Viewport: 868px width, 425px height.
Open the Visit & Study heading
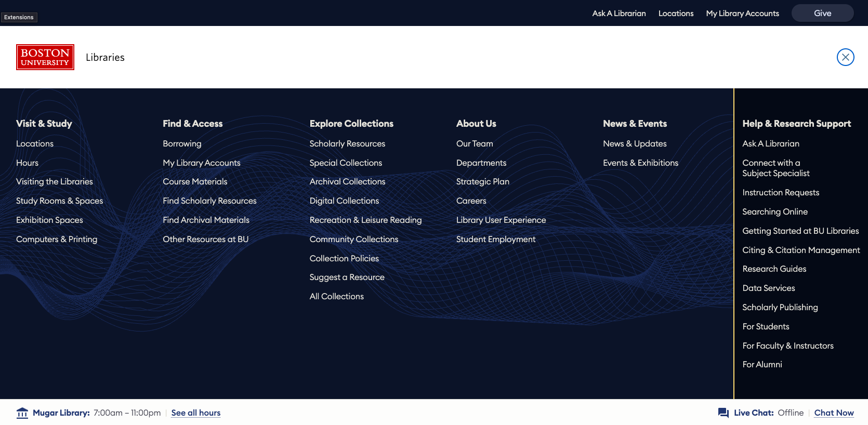pos(44,124)
